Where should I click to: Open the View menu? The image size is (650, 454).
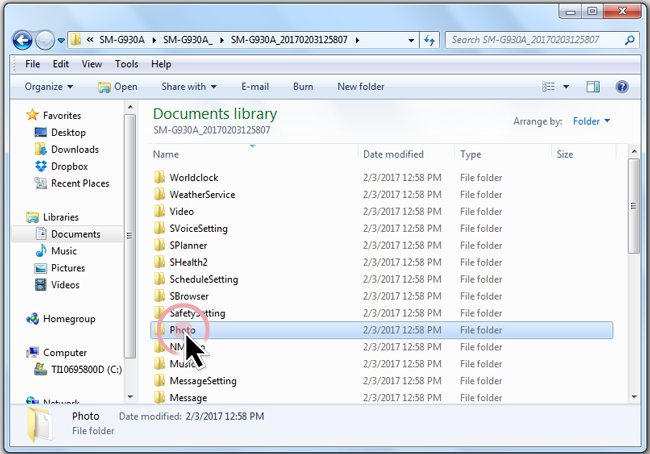click(92, 64)
